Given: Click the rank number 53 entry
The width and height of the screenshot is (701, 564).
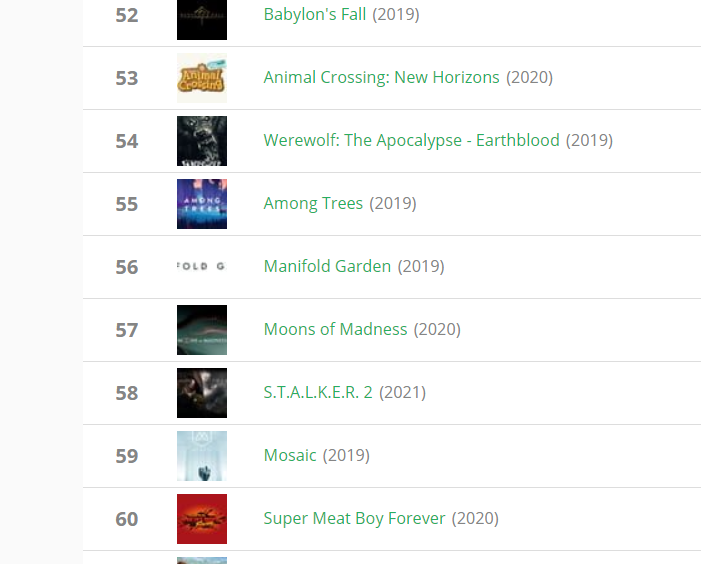Looking at the screenshot, I should click(127, 78).
